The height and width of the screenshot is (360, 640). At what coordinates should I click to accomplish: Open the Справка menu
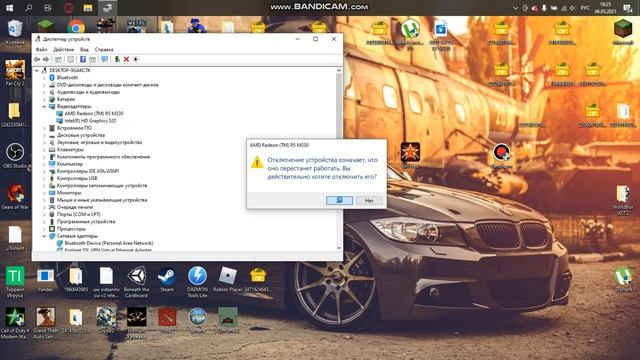click(x=104, y=49)
